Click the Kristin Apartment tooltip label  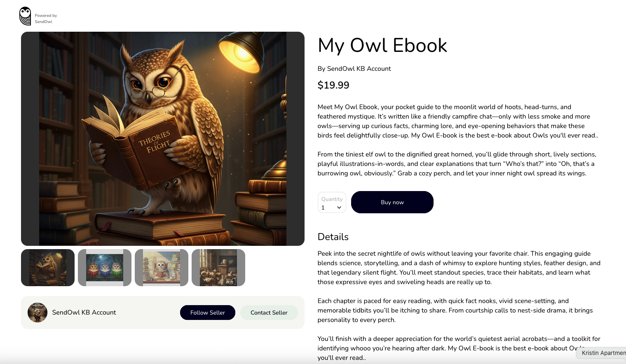click(603, 353)
